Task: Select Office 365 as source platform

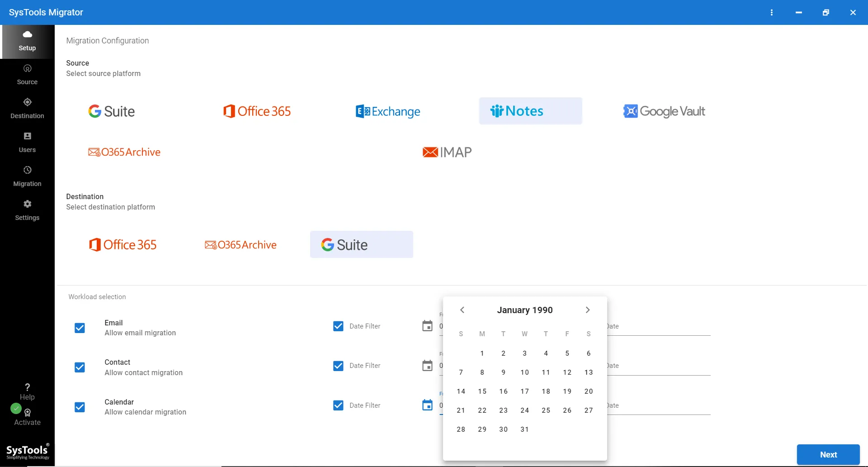Action: 257,111
